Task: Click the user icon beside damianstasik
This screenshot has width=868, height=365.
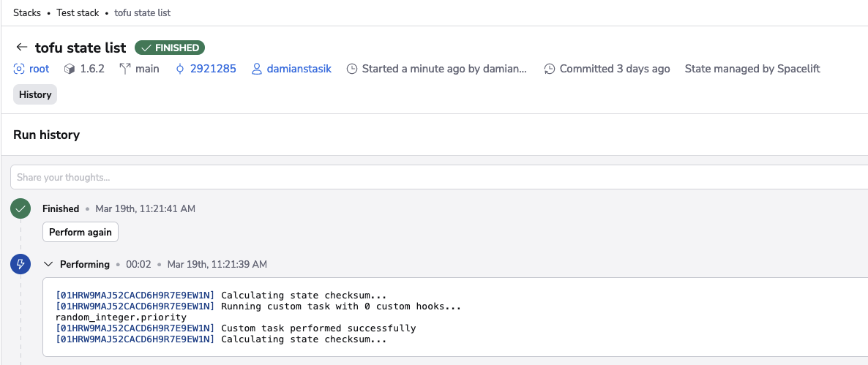Action: pos(256,69)
